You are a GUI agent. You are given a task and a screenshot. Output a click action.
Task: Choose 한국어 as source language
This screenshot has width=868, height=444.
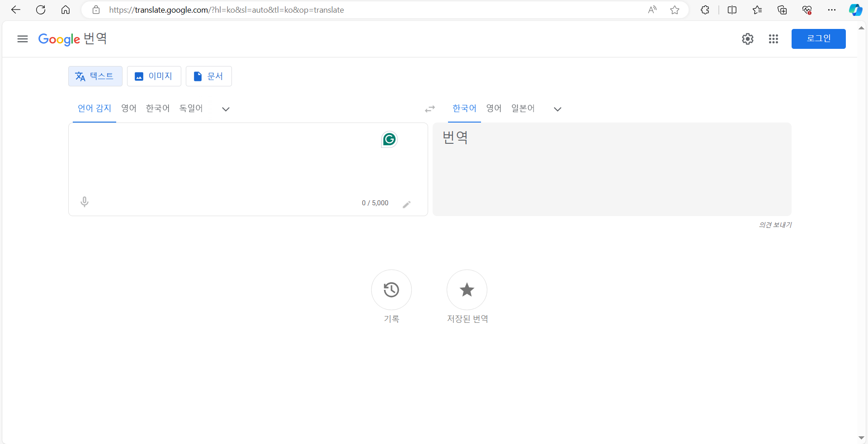click(x=158, y=109)
